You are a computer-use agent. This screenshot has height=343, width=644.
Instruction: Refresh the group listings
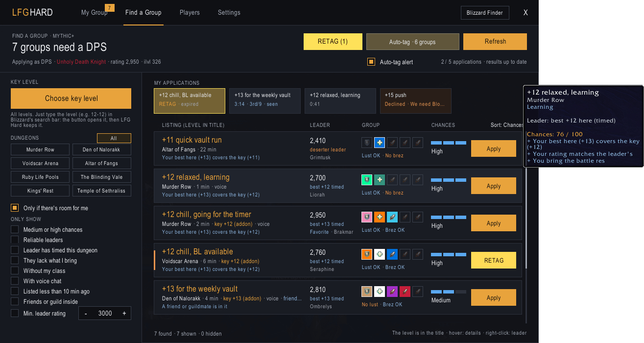click(x=495, y=42)
